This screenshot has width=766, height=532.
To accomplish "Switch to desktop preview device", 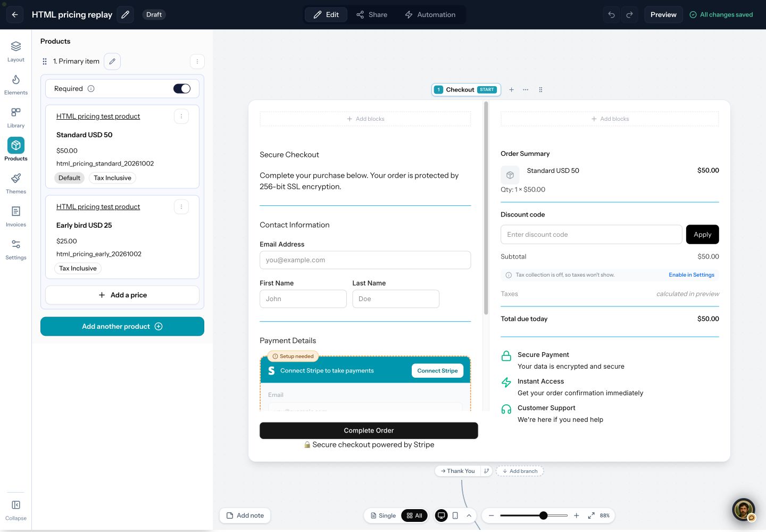I will click(441, 516).
